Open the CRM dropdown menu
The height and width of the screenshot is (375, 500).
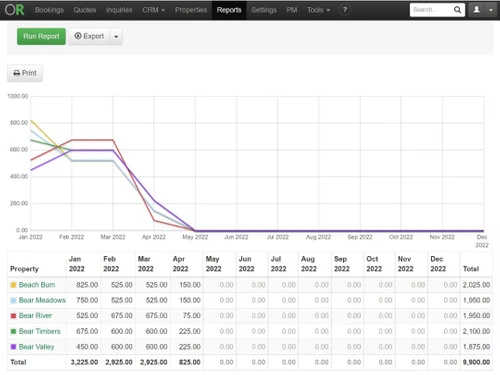click(153, 10)
